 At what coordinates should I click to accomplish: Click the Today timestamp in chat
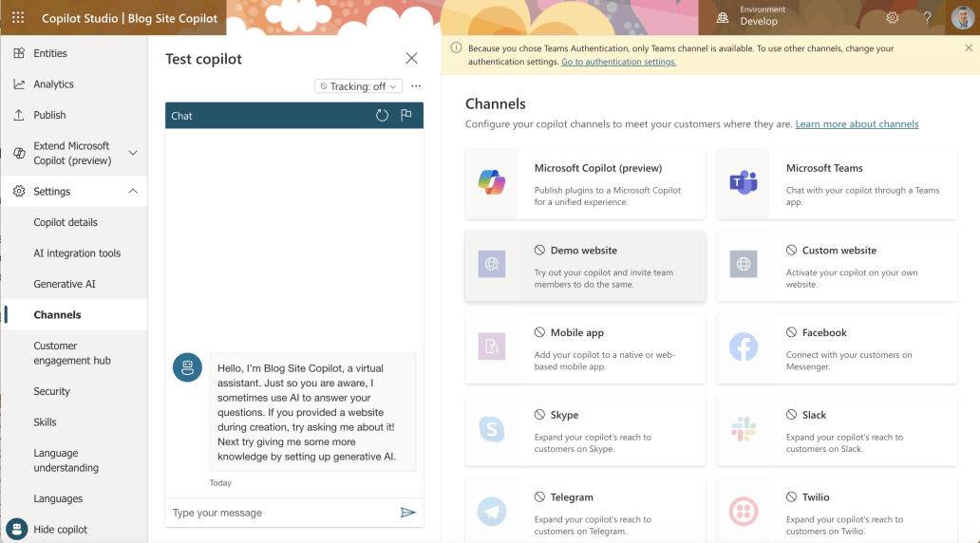click(x=220, y=483)
